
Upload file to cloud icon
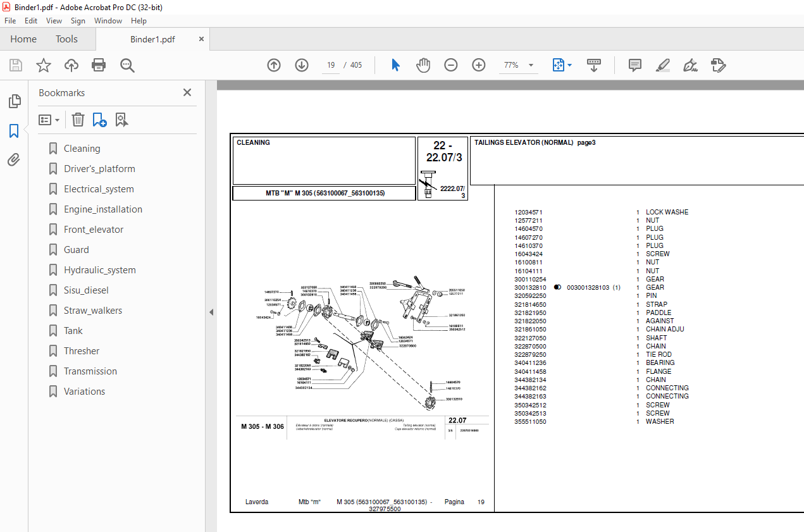[x=71, y=65]
